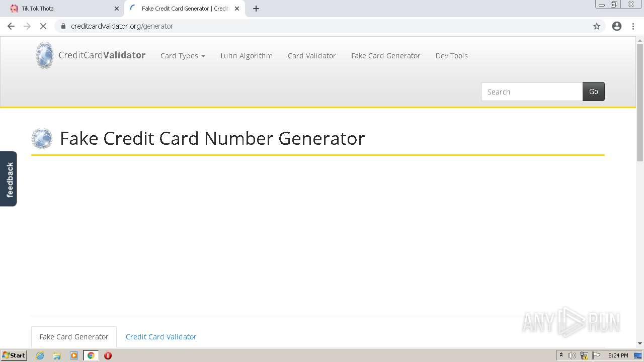Click the page vertical scrollbar thumb
Viewport: 644px width, 362px height.
[640, 102]
